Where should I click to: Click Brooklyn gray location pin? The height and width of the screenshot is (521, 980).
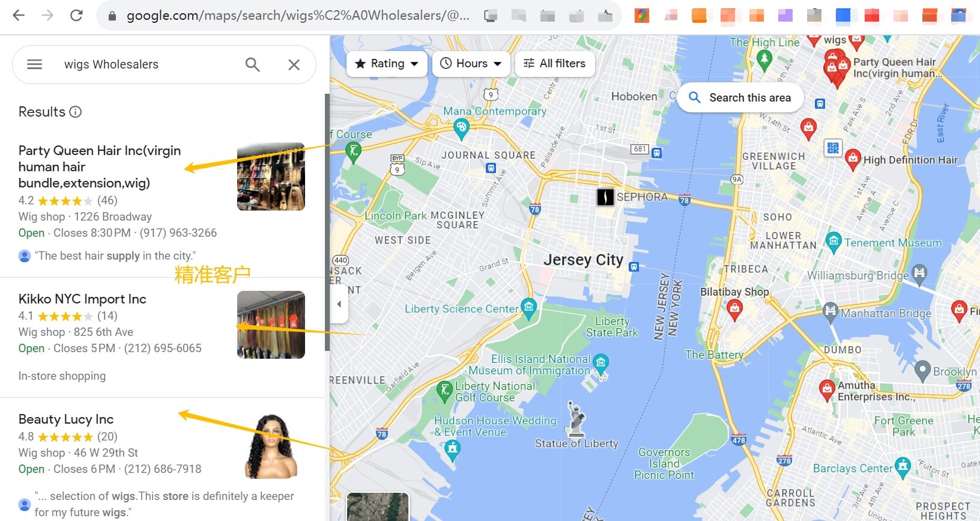click(922, 370)
